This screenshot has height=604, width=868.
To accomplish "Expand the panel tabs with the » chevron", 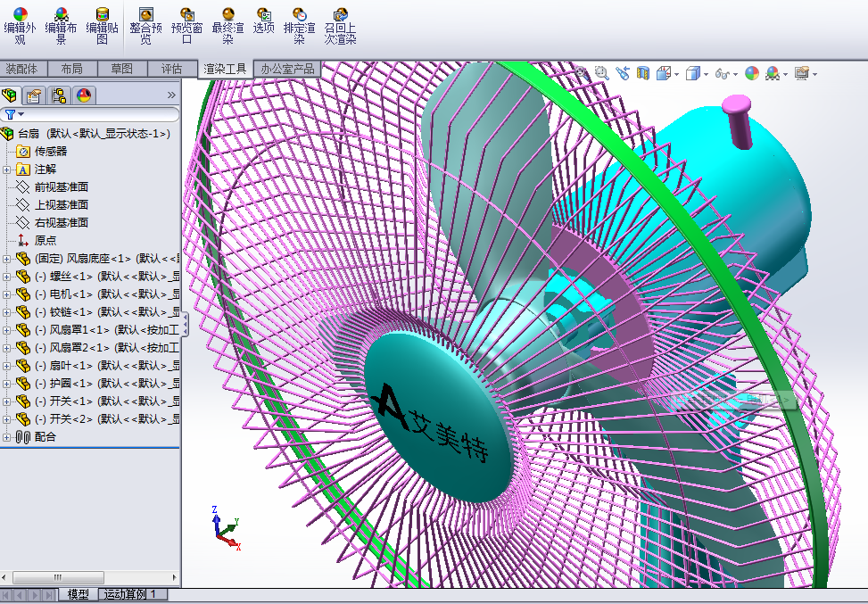I will pos(171,95).
